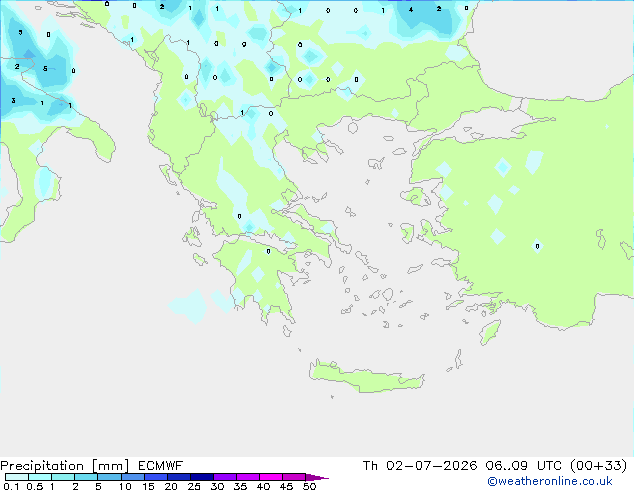Click the "Precipitation [mm]" title text
This screenshot has height=490, width=634.
[65, 466]
